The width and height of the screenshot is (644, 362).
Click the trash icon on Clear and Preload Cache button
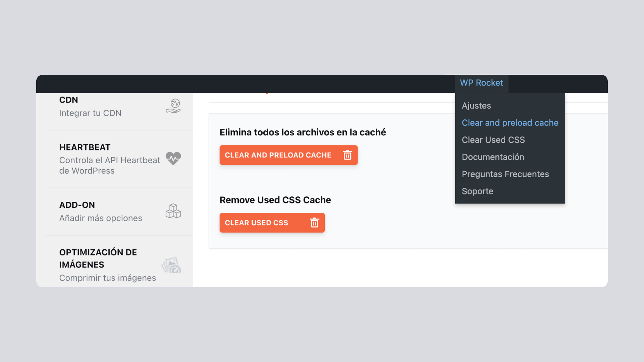point(347,155)
